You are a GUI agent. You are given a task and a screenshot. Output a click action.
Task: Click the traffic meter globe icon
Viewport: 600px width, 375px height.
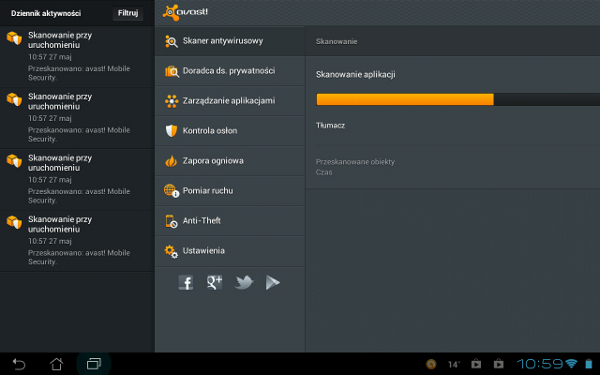[171, 191]
